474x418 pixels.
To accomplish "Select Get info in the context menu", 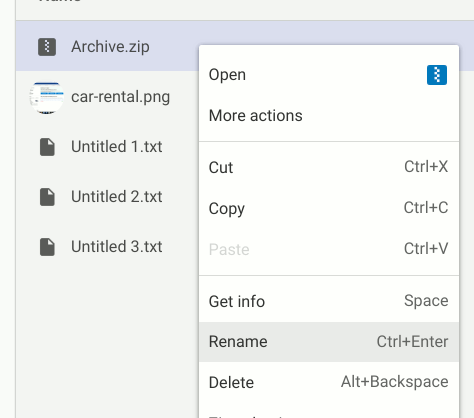I will pyautogui.click(x=329, y=301).
